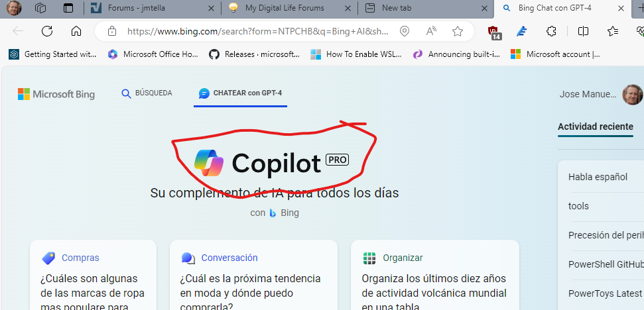Open recent chat PowerShell GitHub

coord(606,264)
